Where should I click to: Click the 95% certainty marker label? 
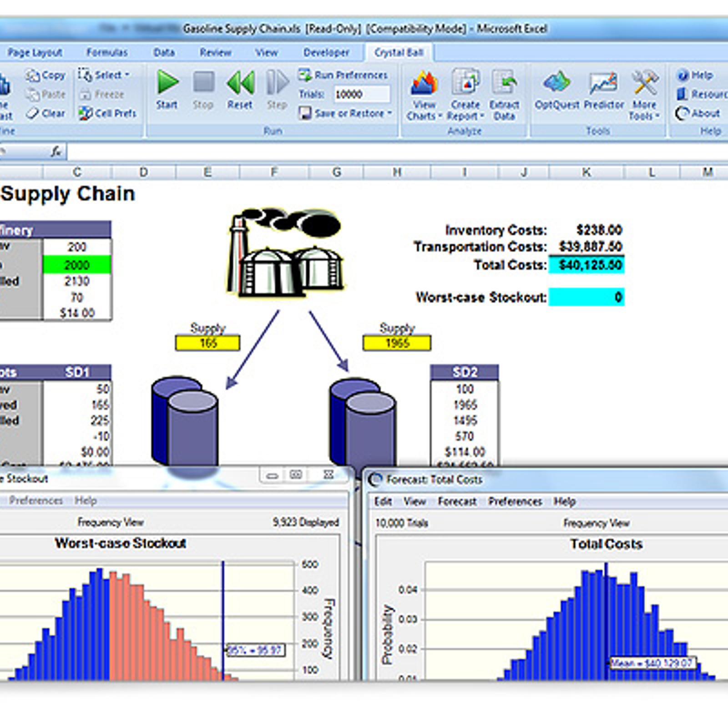click(x=256, y=651)
